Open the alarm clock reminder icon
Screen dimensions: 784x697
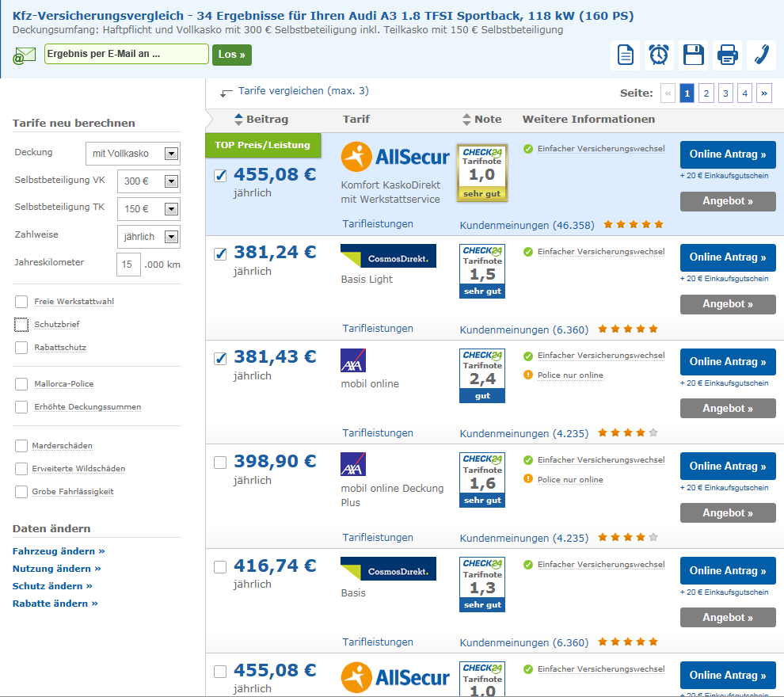click(659, 55)
